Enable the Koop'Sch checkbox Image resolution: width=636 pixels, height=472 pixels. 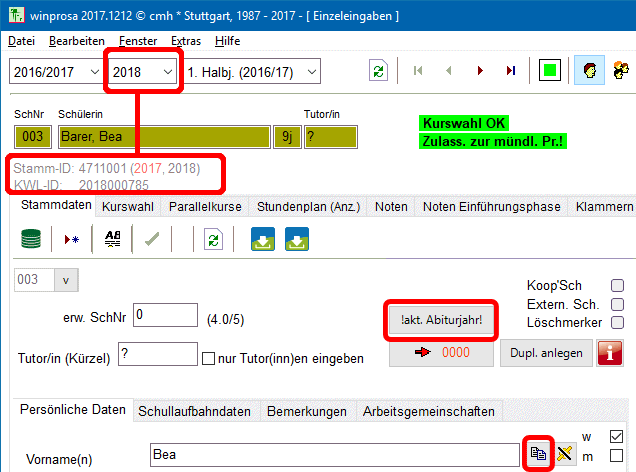pos(617,285)
